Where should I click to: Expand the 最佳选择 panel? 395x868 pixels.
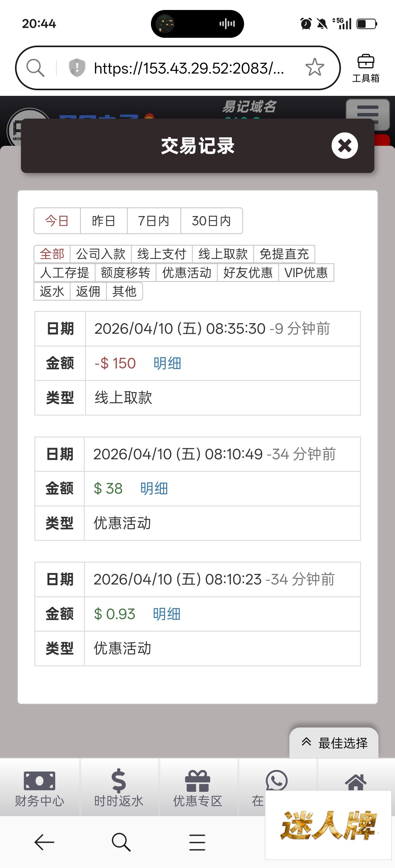click(334, 743)
